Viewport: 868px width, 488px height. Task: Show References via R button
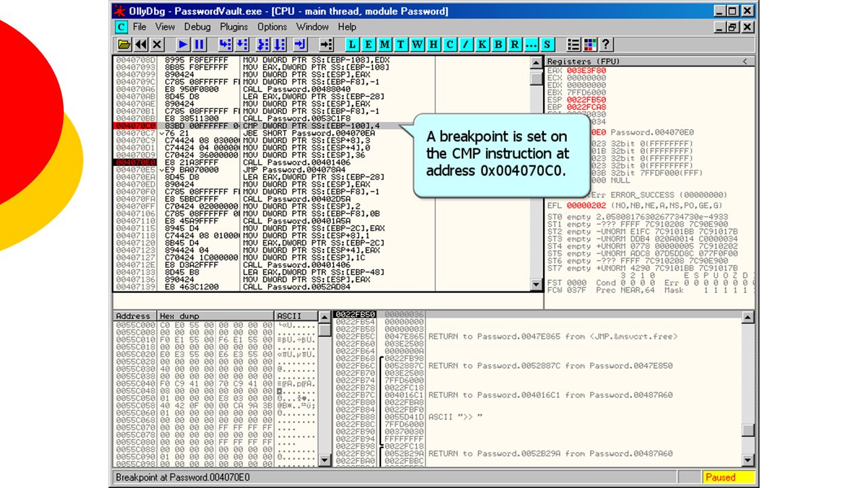[515, 45]
